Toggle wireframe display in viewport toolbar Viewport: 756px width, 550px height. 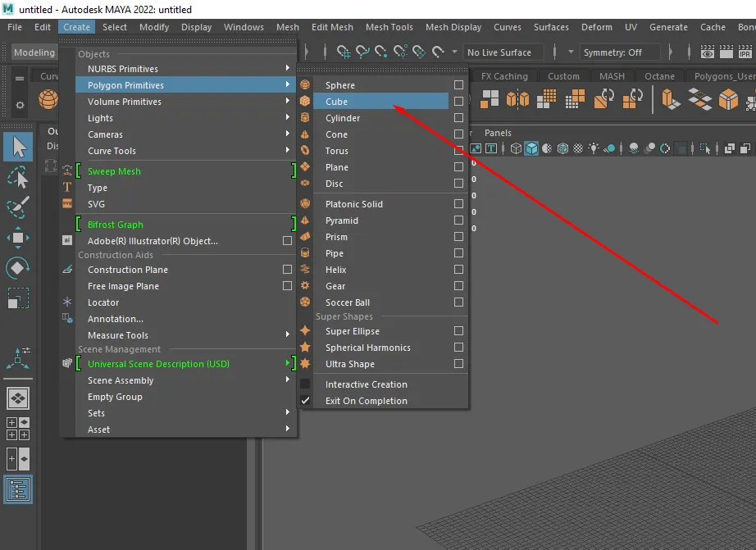coord(516,148)
